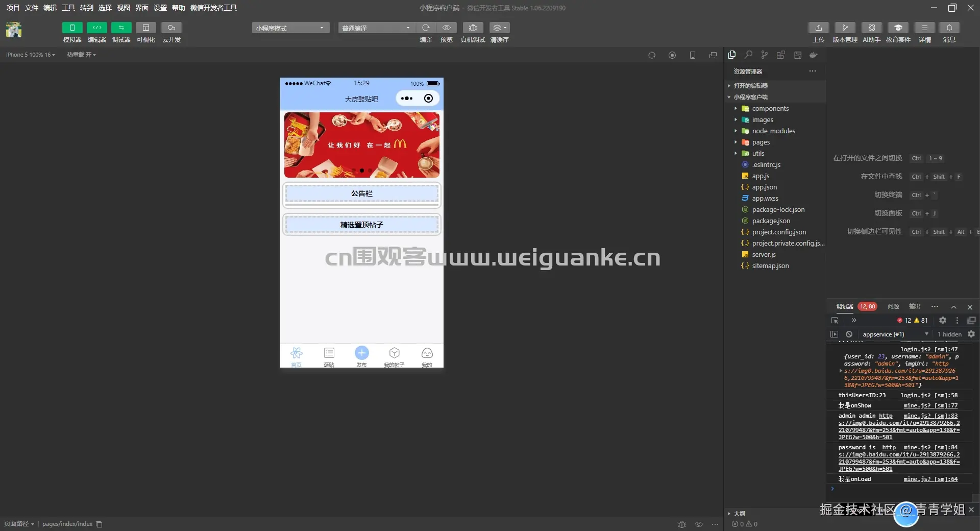Collapse the 小程序客户端 project section

click(776, 97)
